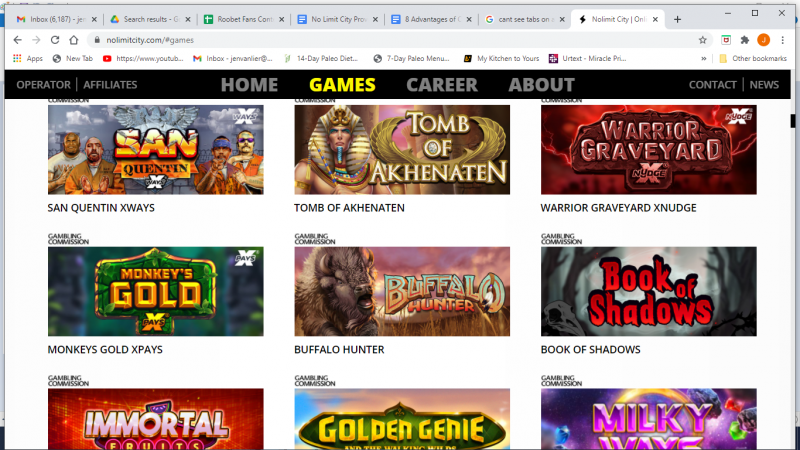This screenshot has width=800, height=450.
Task: Open the Buffalo Hunter game banner
Action: coord(402,291)
